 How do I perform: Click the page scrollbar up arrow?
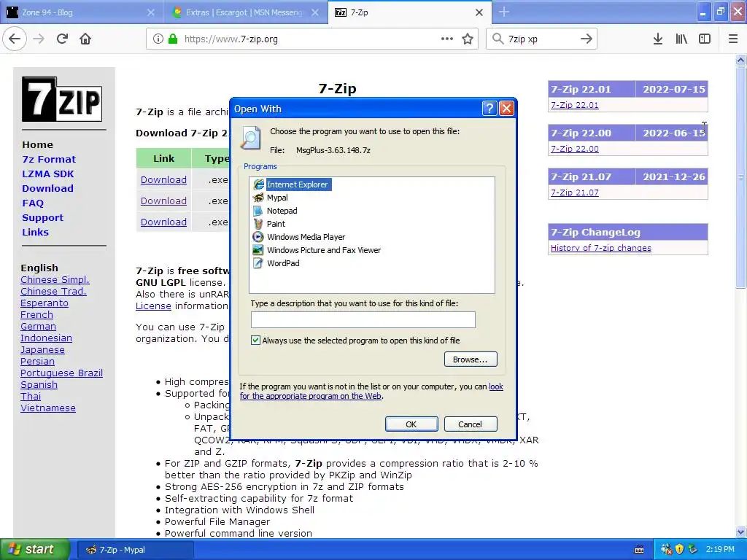[740, 60]
